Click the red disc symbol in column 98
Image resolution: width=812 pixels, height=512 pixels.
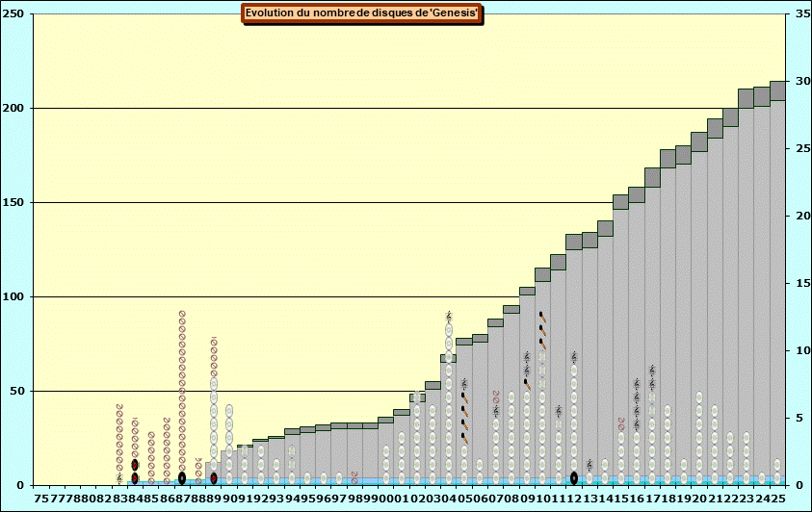pos(354,477)
